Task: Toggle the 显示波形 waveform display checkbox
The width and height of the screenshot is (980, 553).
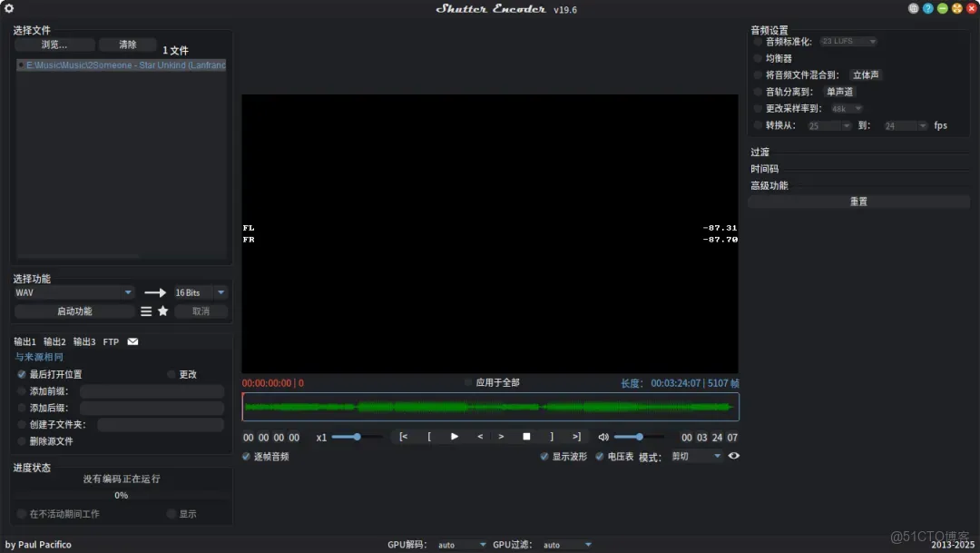Action: point(545,456)
